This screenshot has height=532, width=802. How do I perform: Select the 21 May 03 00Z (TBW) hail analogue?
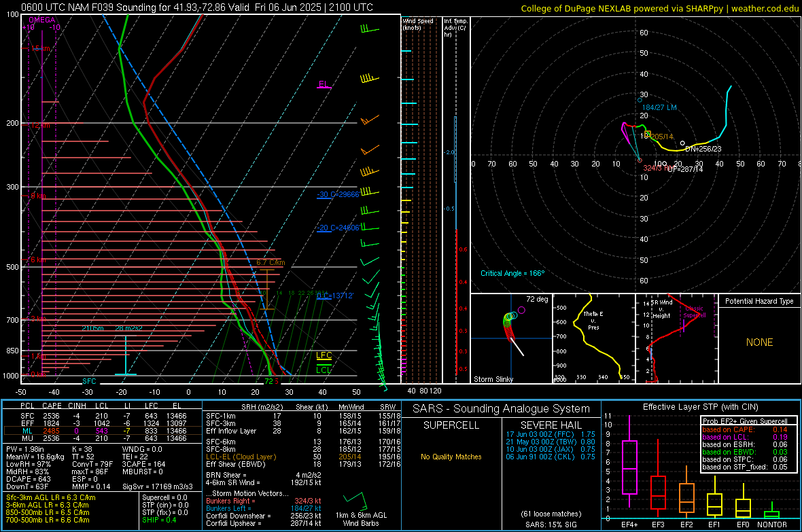551,442
